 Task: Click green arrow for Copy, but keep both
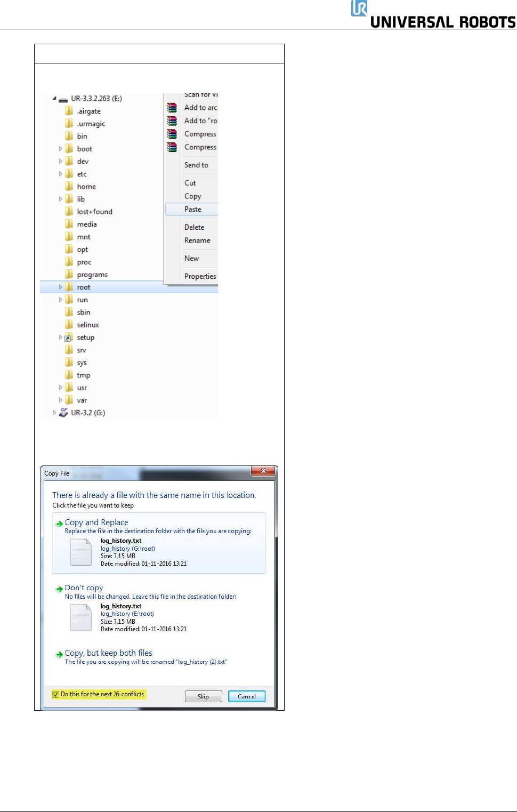(60, 654)
